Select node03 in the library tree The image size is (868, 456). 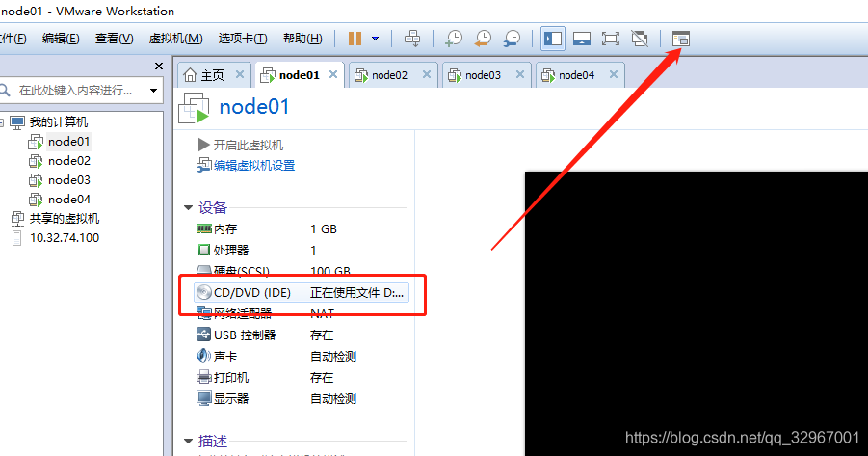click(68, 180)
